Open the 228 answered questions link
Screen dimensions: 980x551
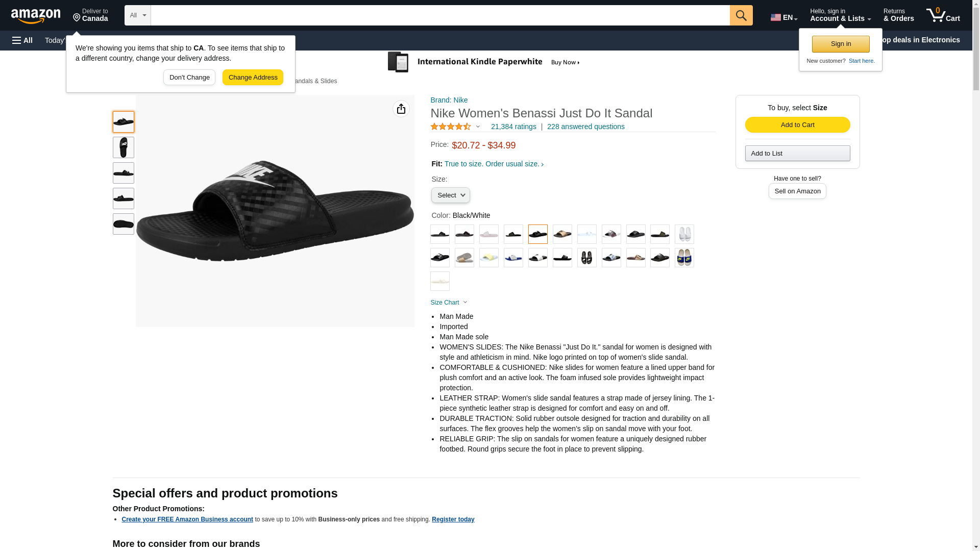[585, 127]
